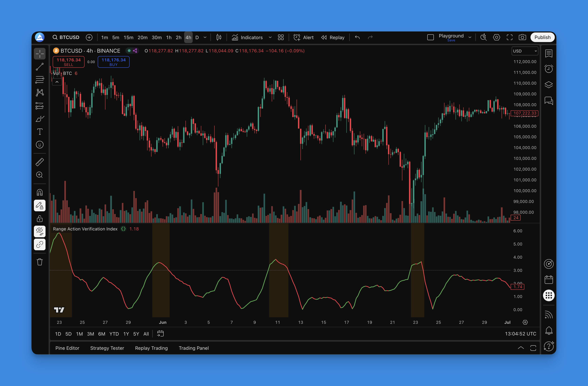The image size is (588, 386).
Task: Click the BUY 118,176.34 button
Action: 114,62
